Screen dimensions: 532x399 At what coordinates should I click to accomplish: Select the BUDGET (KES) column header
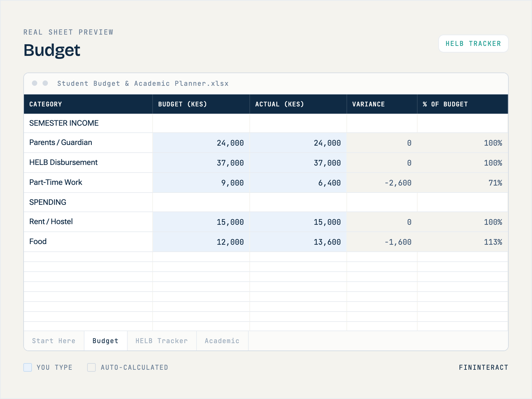point(201,104)
